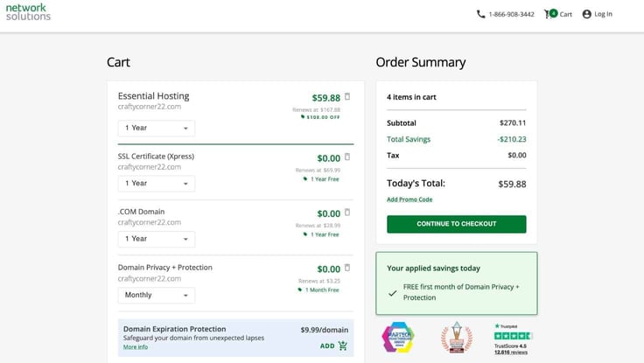Open Domain Privacy Monthly dropdown
644x363 pixels.
[x=157, y=296]
